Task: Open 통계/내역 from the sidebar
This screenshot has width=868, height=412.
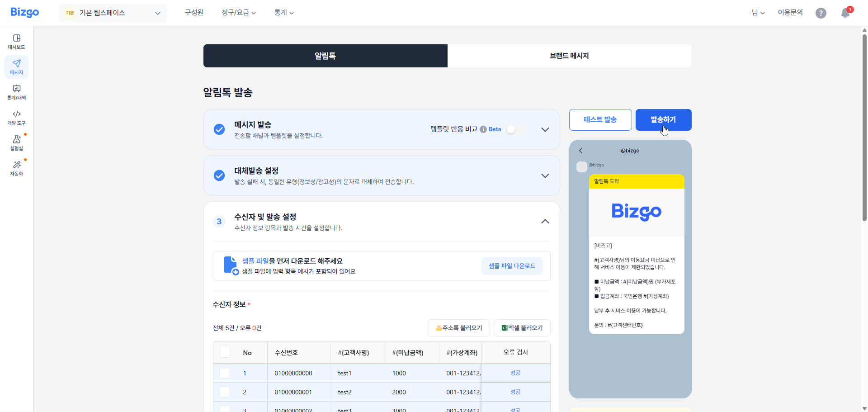Action: pyautogui.click(x=16, y=93)
